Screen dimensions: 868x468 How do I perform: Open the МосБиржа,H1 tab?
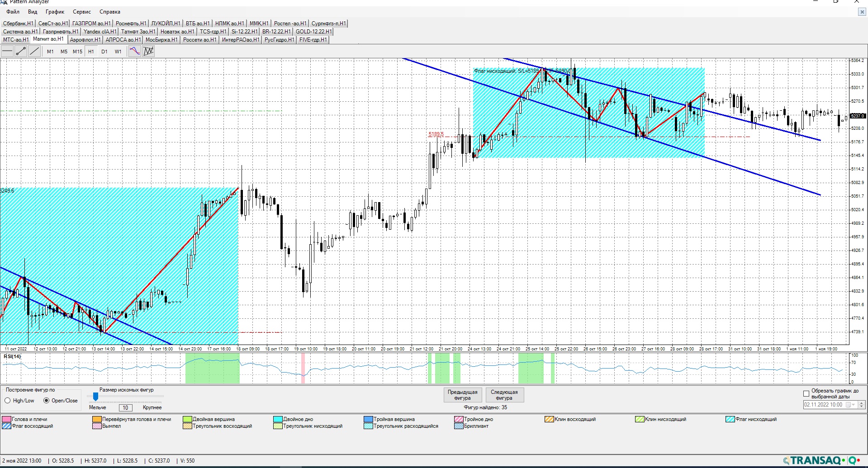point(161,40)
